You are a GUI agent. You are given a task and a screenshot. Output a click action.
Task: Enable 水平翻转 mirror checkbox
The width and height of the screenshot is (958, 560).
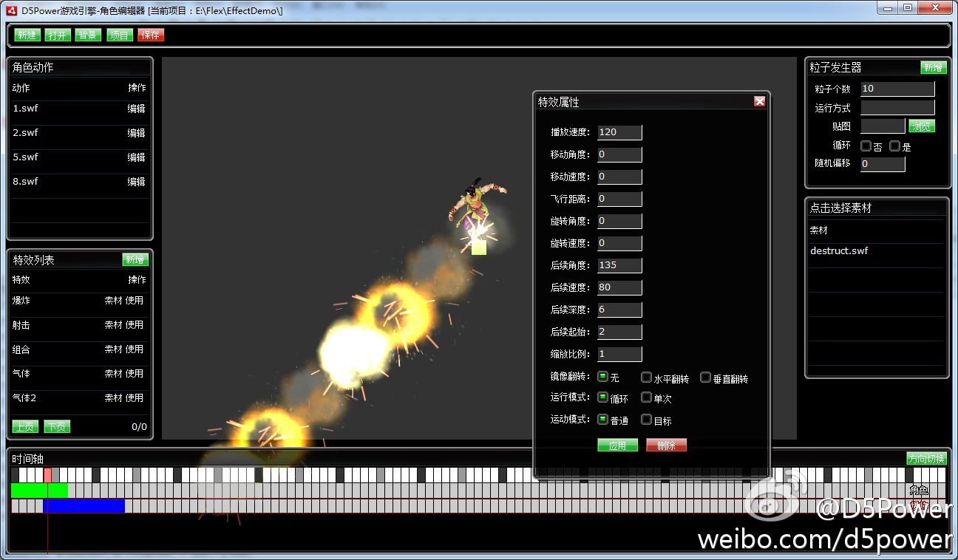point(646,378)
